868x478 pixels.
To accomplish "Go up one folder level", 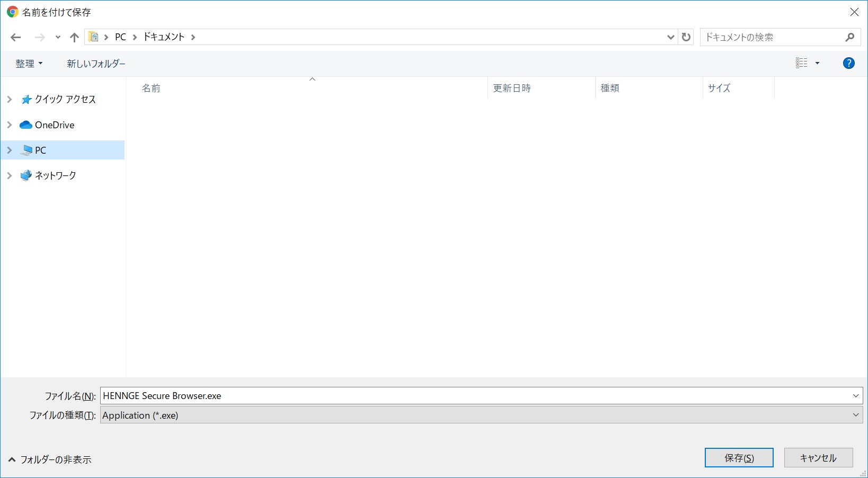I will [74, 37].
